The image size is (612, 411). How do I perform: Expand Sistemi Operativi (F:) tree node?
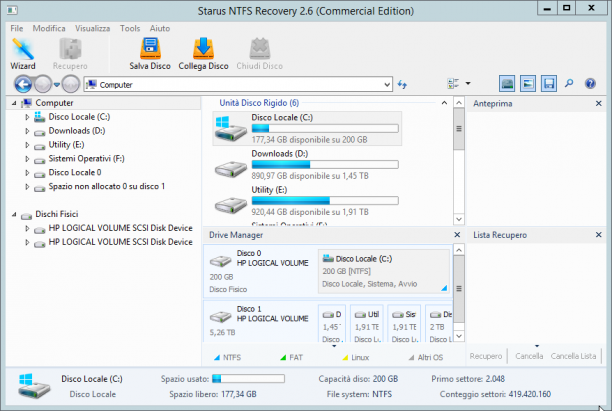(x=27, y=159)
